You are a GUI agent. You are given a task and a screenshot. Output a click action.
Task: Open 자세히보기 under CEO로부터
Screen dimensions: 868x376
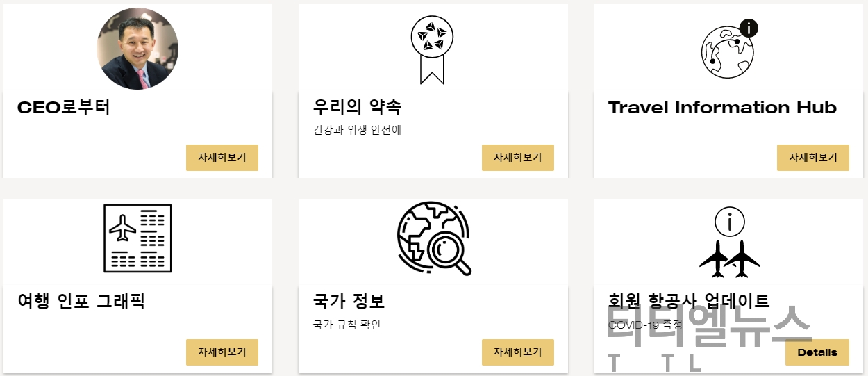pyautogui.click(x=222, y=158)
